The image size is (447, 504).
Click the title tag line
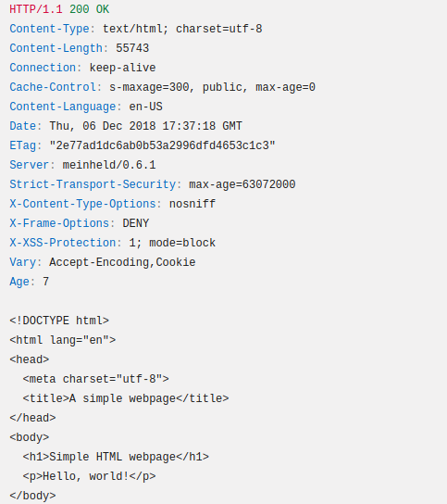[x=126, y=398]
